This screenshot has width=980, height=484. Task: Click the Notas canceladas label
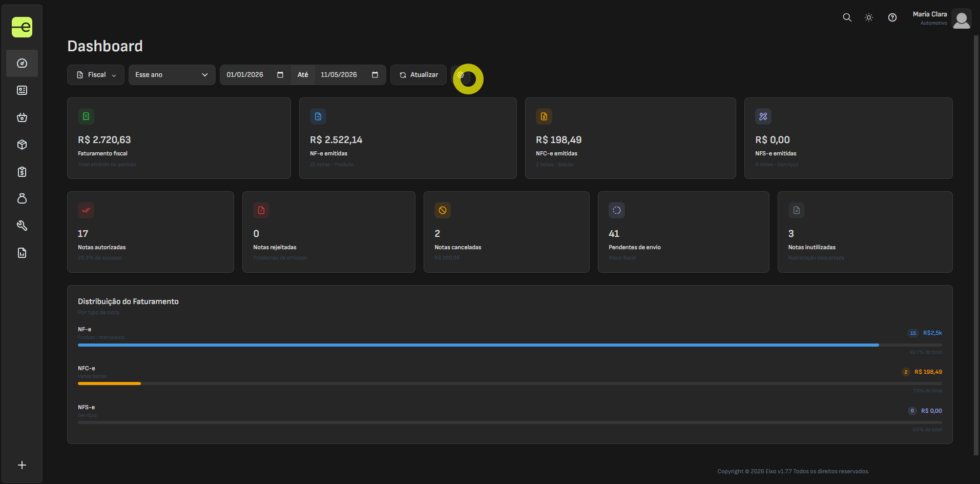pos(458,247)
